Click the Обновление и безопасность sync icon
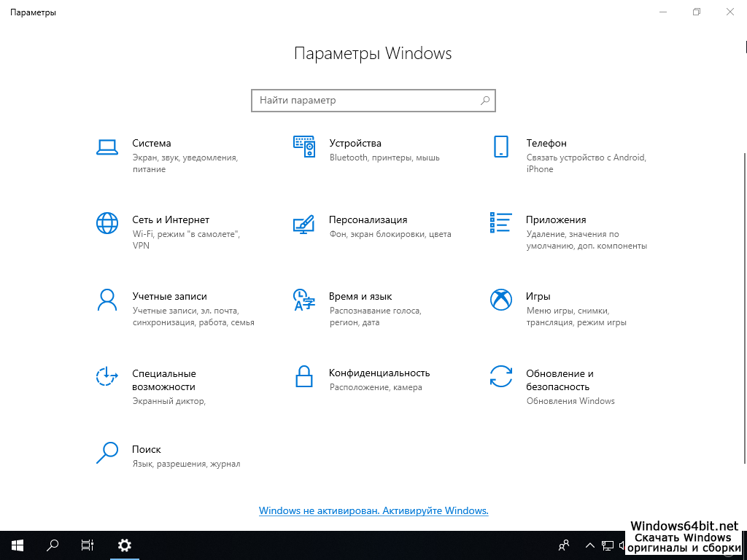 (500, 376)
